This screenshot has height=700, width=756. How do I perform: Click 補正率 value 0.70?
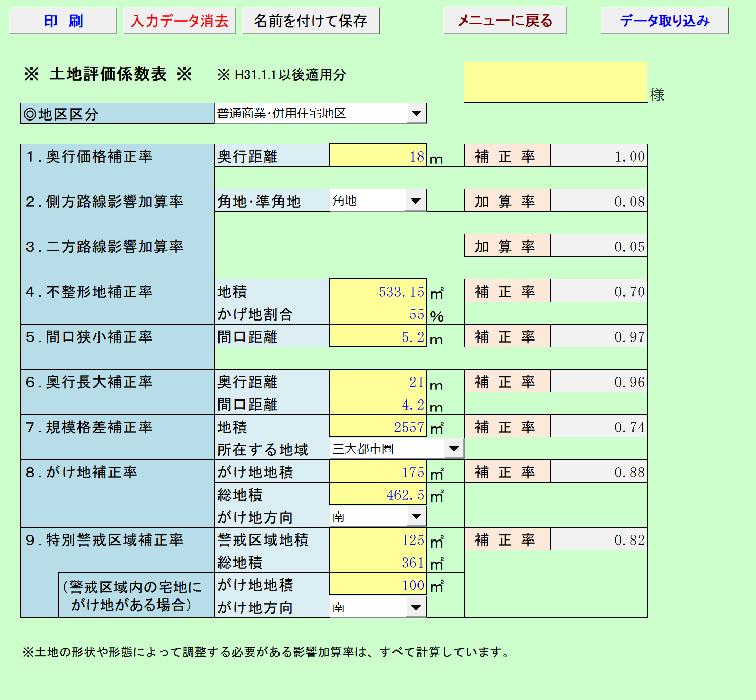[x=599, y=291]
